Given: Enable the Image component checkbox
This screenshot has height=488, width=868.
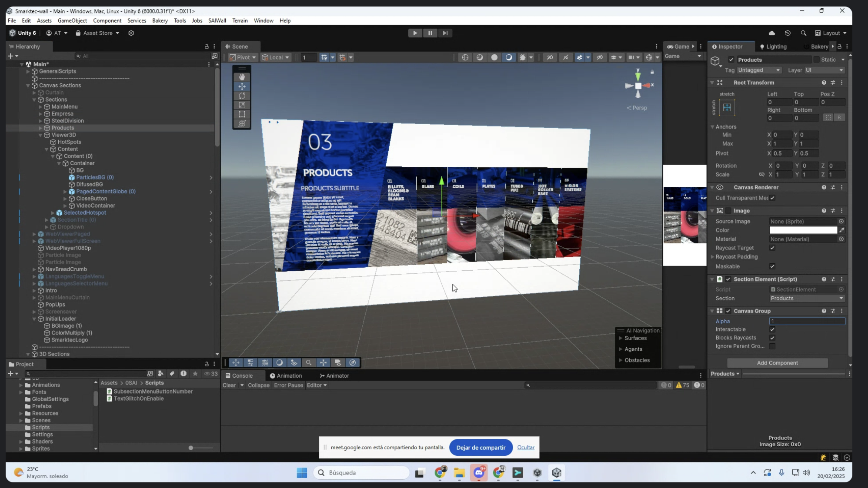Looking at the screenshot, I should tap(728, 211).
